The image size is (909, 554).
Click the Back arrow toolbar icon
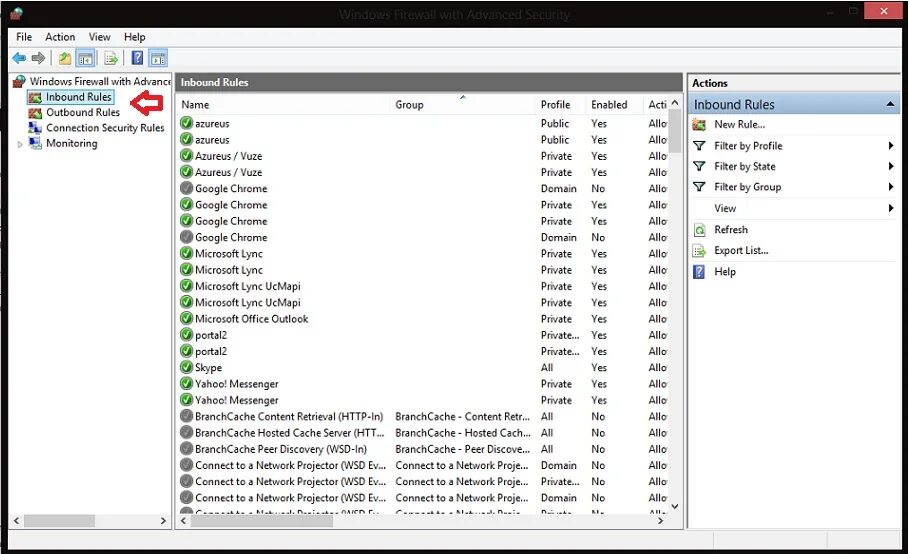[x=19, y=58]
